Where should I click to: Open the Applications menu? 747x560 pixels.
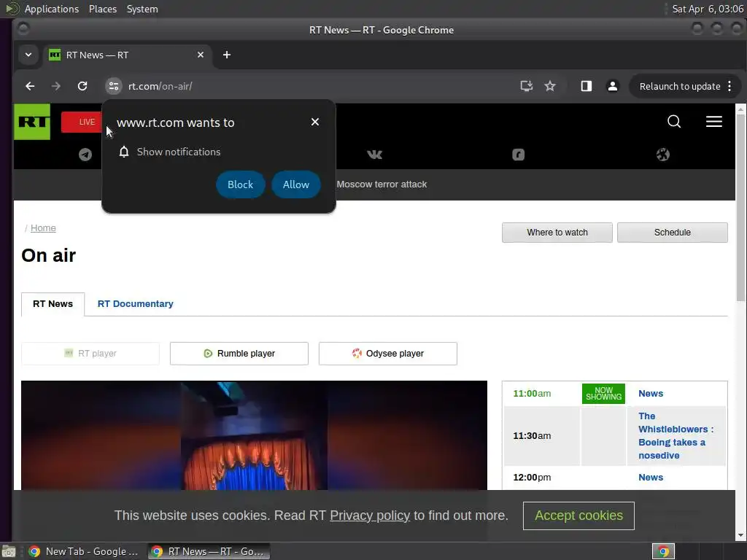(x=52, y=9)
